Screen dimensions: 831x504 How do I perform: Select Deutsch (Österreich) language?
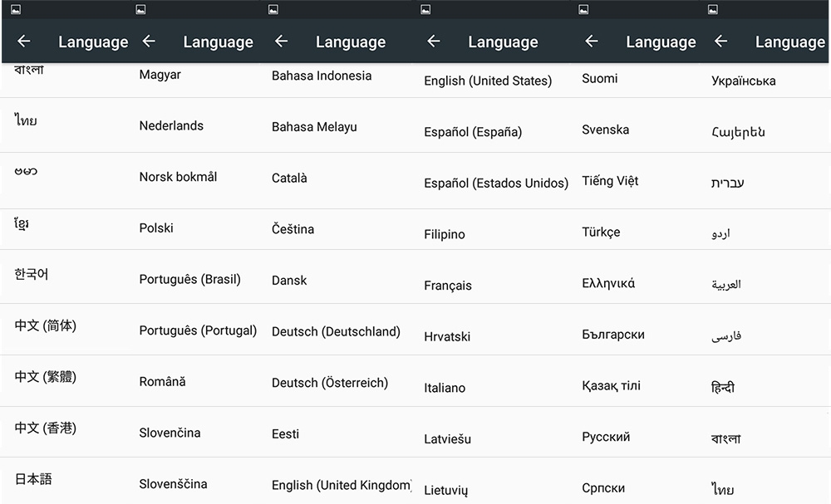(x=329, y=383)
